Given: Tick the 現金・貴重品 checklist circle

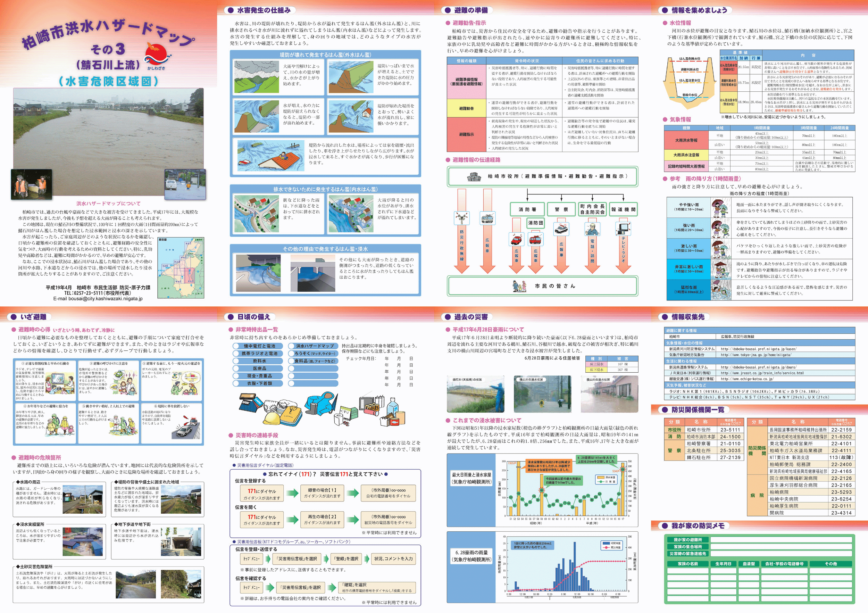Looking at the screenshot, I should [236, 376].
